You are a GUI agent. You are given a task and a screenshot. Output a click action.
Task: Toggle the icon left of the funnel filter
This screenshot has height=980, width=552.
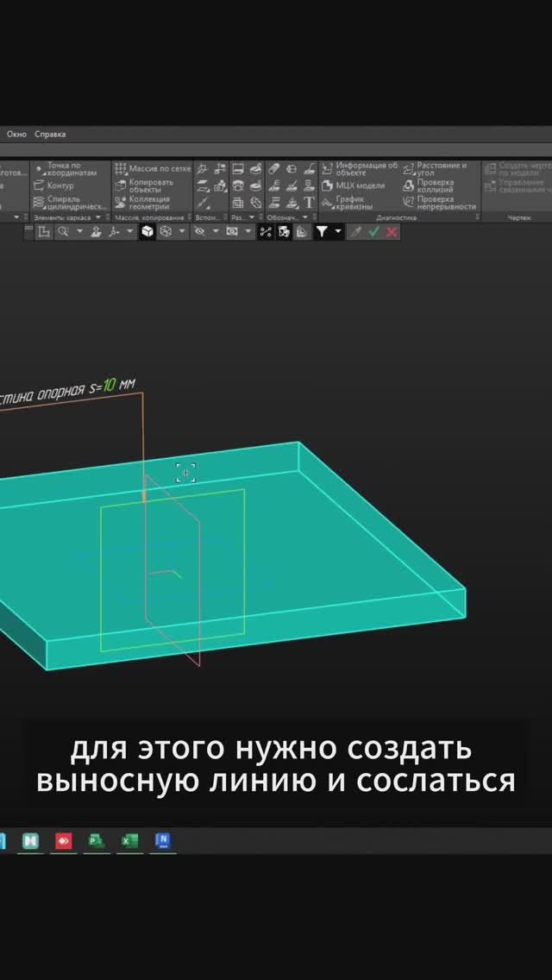[x=302, y=232]
